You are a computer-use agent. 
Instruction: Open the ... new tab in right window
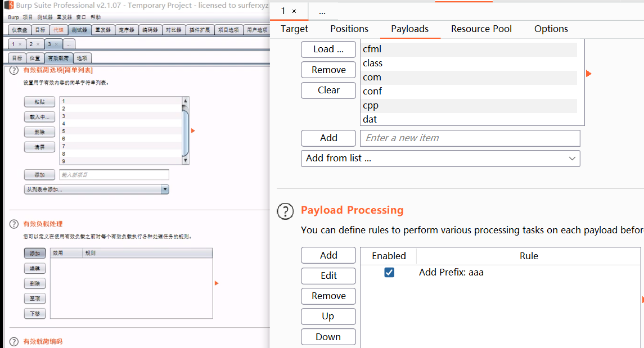click(x=322, y=11)
